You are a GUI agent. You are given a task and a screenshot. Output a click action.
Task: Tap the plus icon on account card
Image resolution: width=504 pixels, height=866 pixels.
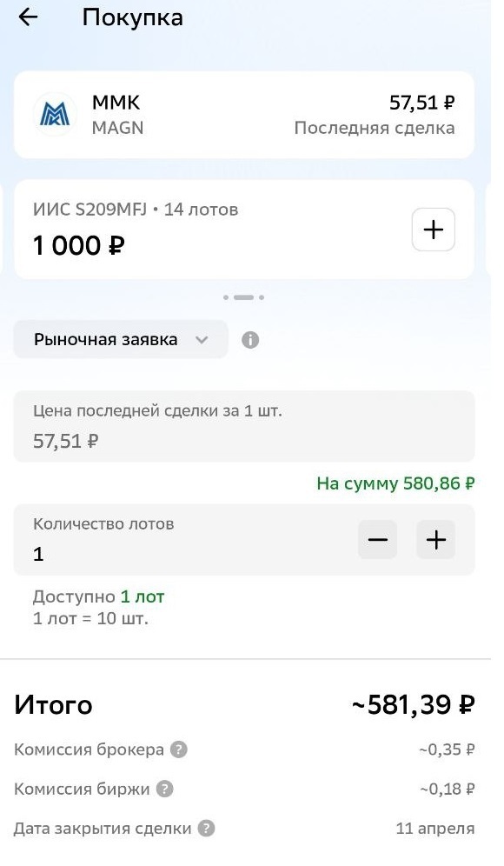click(434, 229)
